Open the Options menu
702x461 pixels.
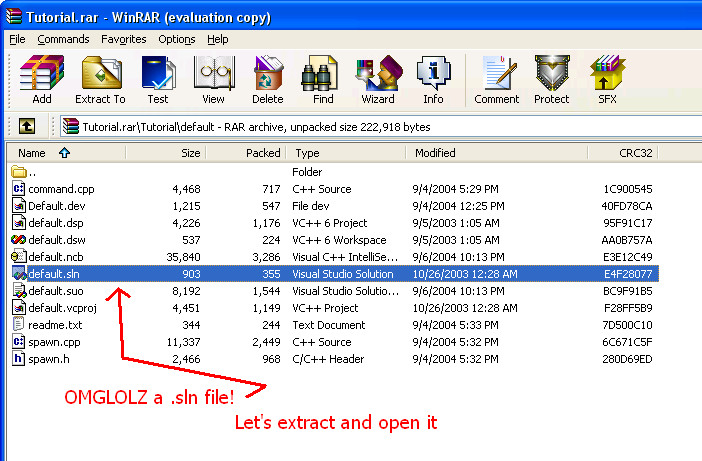click(x=177, y=39)
